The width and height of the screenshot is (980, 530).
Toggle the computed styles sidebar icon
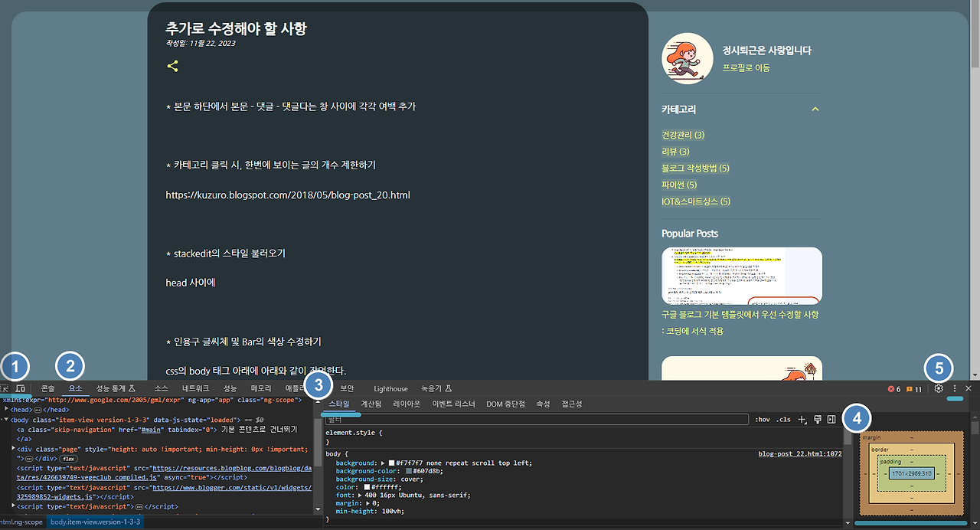tap(831, 419)
